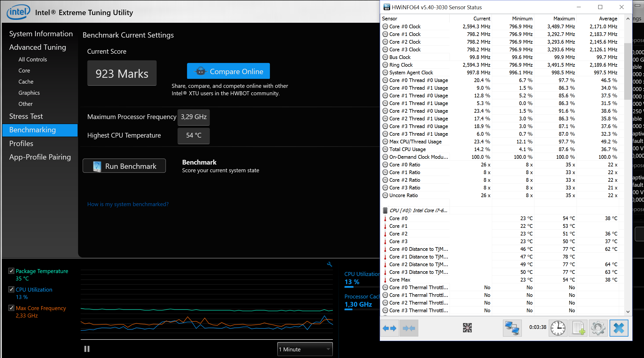Viewport: 644px width, 358px height.
Task: Click the HWiNFO collapse columns arrows icon
Action: point(409,328)
